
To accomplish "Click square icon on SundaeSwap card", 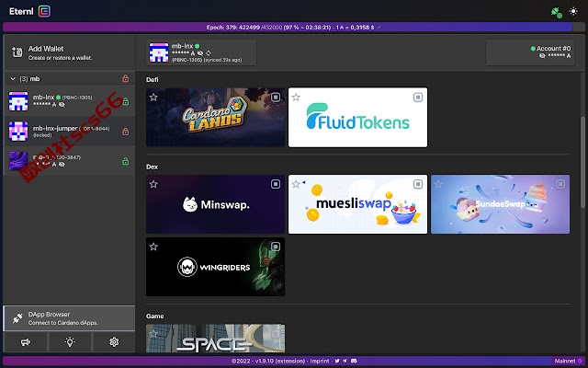I will 560,184.
